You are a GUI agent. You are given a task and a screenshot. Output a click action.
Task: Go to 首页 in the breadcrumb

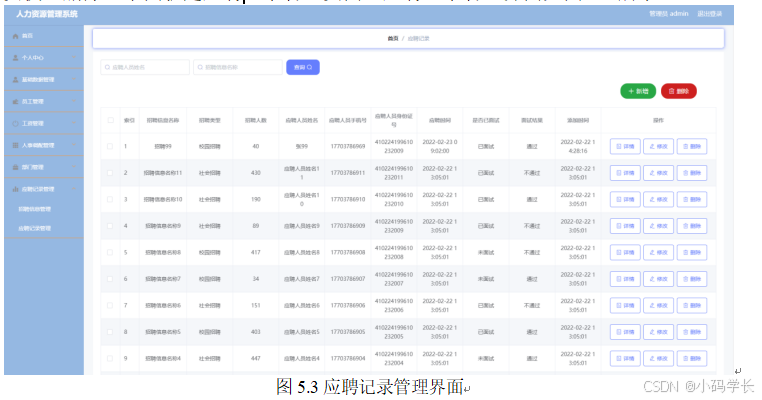point(393,38)
